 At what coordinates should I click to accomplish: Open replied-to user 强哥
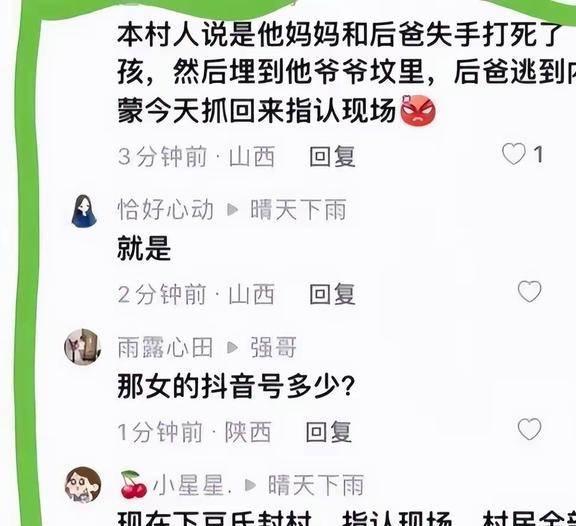[x=273, y=347]
